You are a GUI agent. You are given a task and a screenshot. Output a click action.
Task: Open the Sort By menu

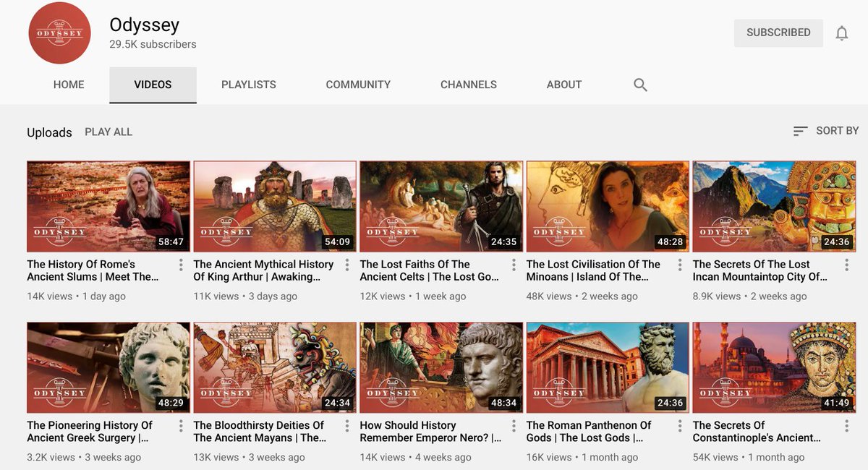point(825,131)
